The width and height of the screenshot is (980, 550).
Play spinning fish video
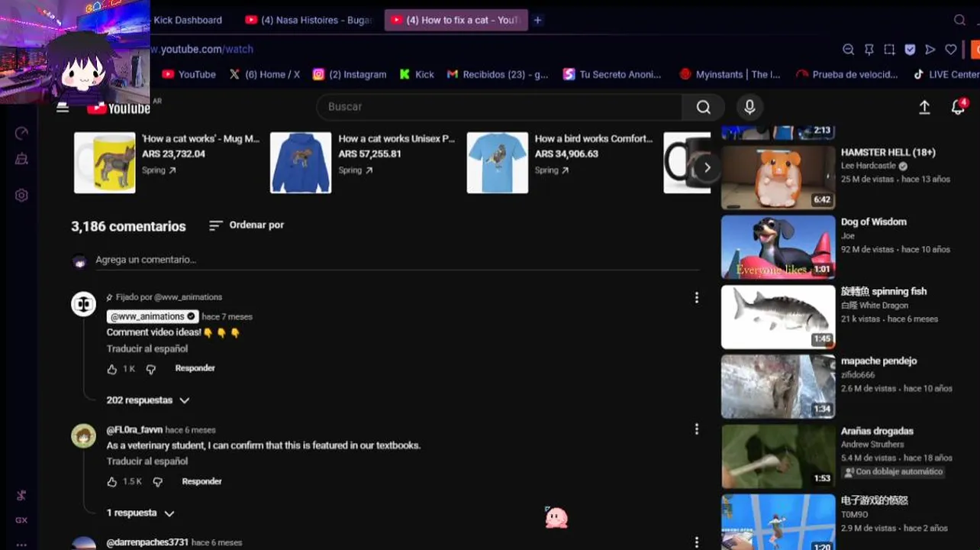click(779, 316)
